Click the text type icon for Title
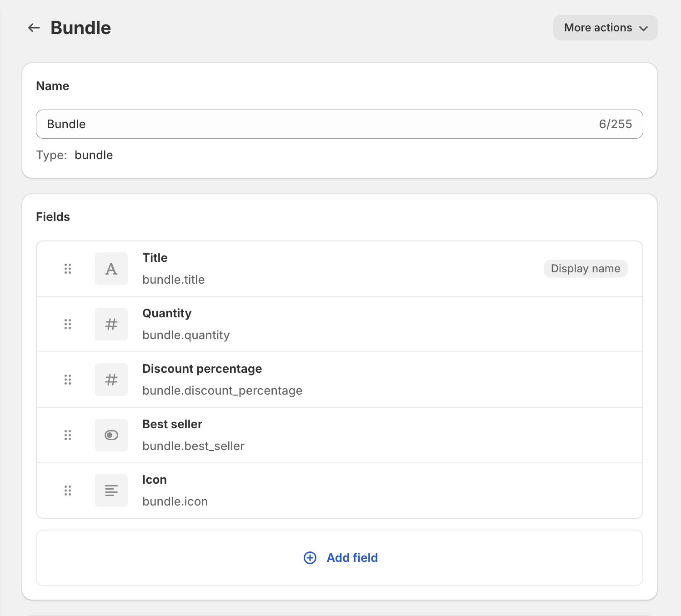This screenshot has width=681, height=616. tap(111, 269)
